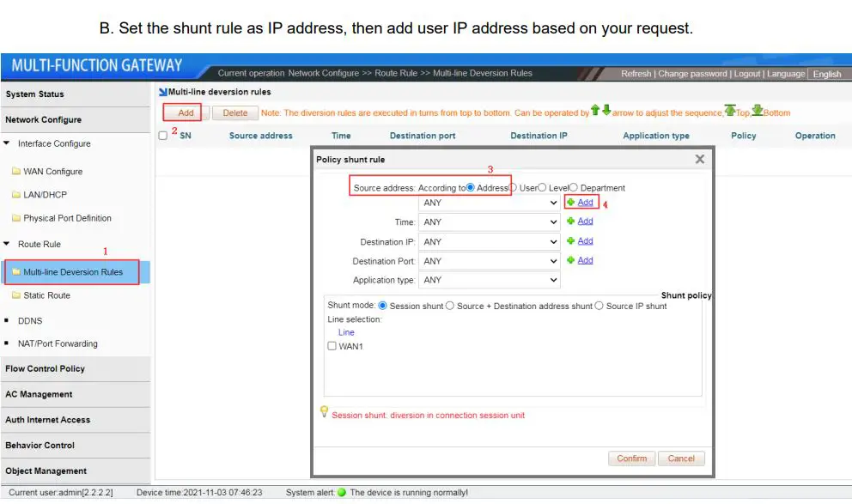Open the WAN Configure tree item
852x504 pixels.
52,171
